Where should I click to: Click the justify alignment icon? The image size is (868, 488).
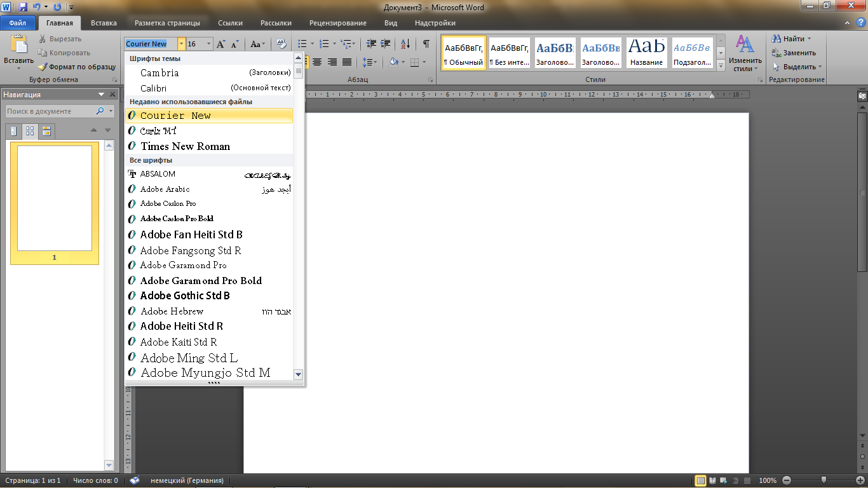click(347, 62)
